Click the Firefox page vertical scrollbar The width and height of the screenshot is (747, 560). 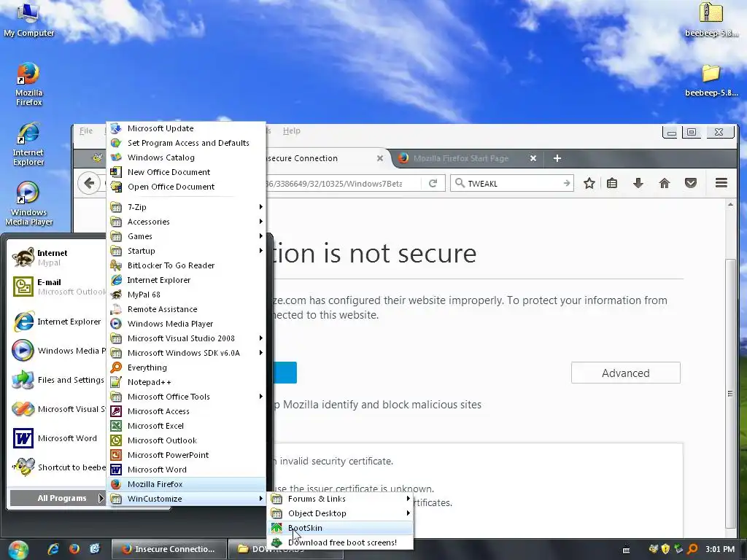729,393
